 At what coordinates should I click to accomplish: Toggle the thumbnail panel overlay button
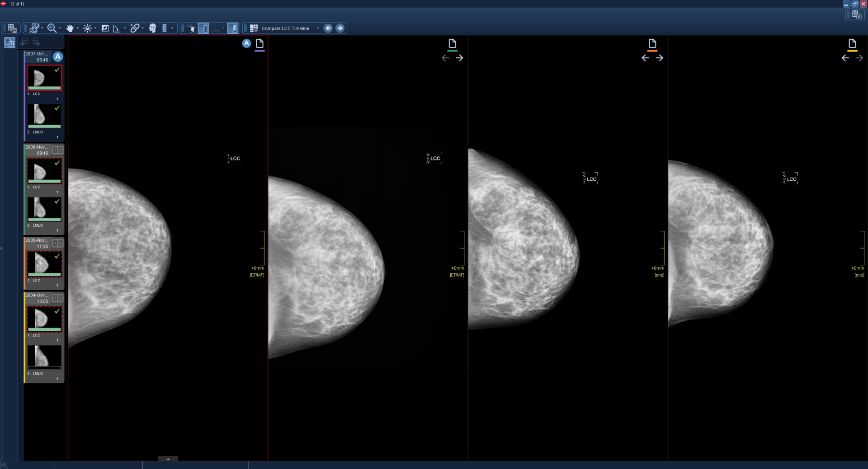coord(233,28)
